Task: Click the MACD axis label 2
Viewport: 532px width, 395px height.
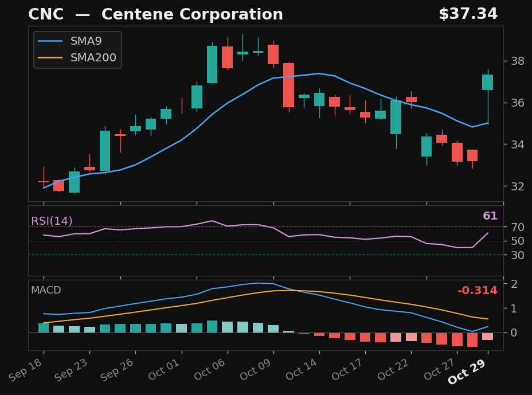Action: [x=514, y=284]
